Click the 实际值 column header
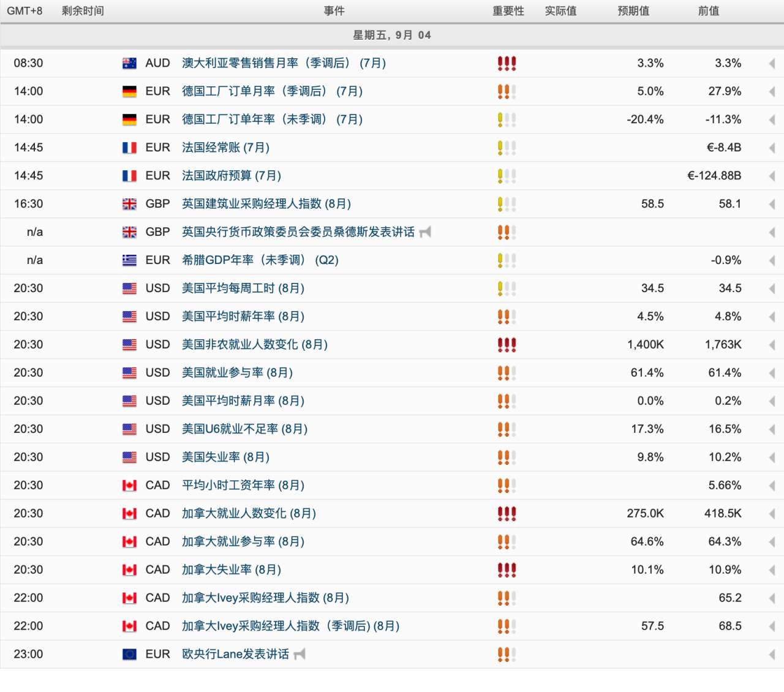This screenshot has width=784, height=692. tap(561, 11)
